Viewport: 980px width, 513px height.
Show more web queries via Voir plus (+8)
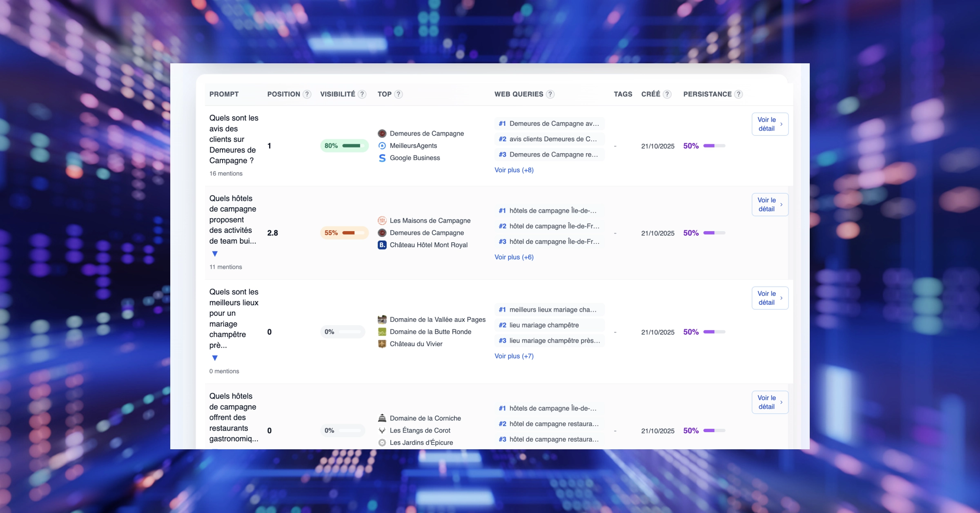[514, 170]
